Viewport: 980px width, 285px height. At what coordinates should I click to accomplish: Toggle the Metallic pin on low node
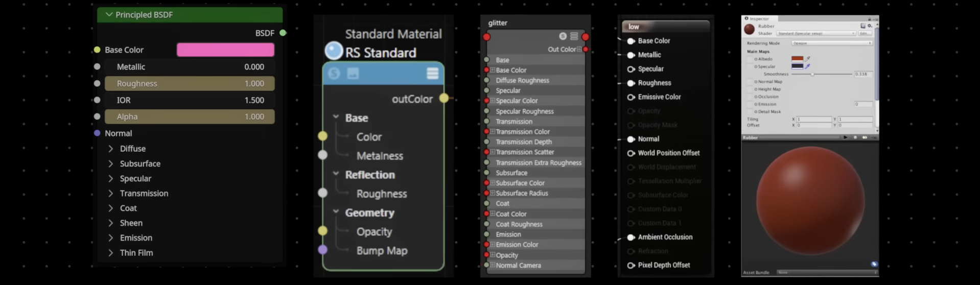click(x=631, y=55)
